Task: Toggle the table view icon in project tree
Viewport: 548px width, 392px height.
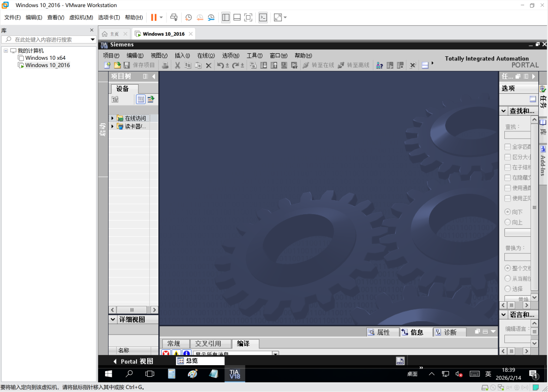Action: 141,99
